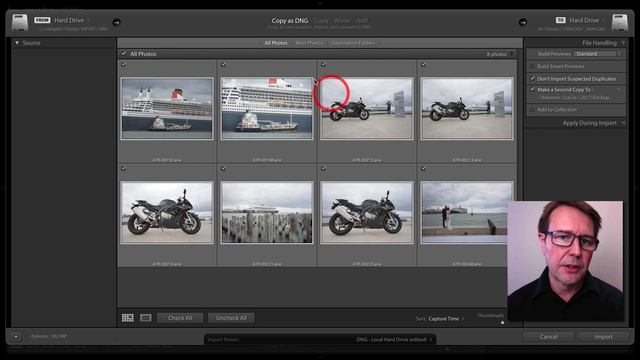Uncheck the wide cruise ship photo

coord(124,64)
